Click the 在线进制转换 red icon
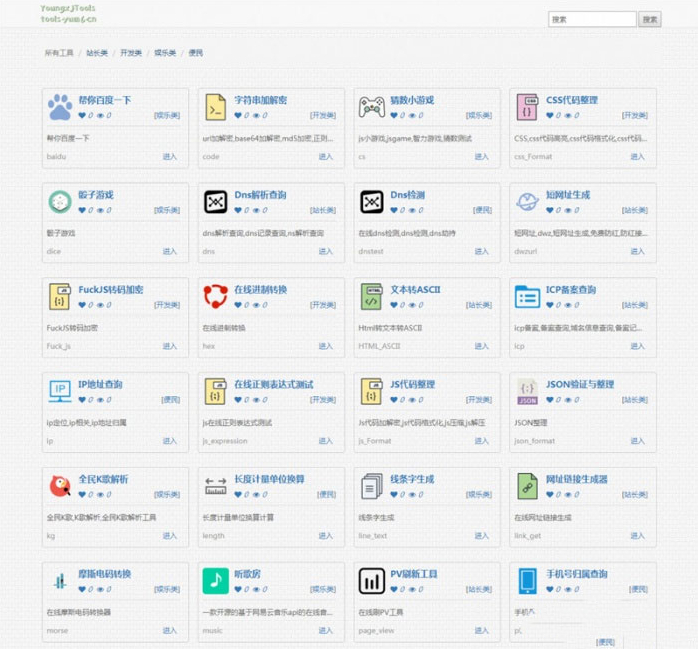The width and height of the screenshot is (698, 649). point(215,297)
